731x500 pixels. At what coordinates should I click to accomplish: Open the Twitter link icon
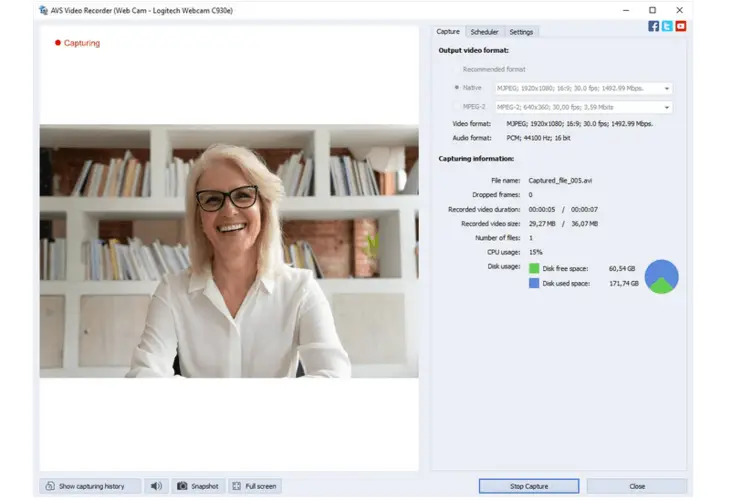coord(667,26)
